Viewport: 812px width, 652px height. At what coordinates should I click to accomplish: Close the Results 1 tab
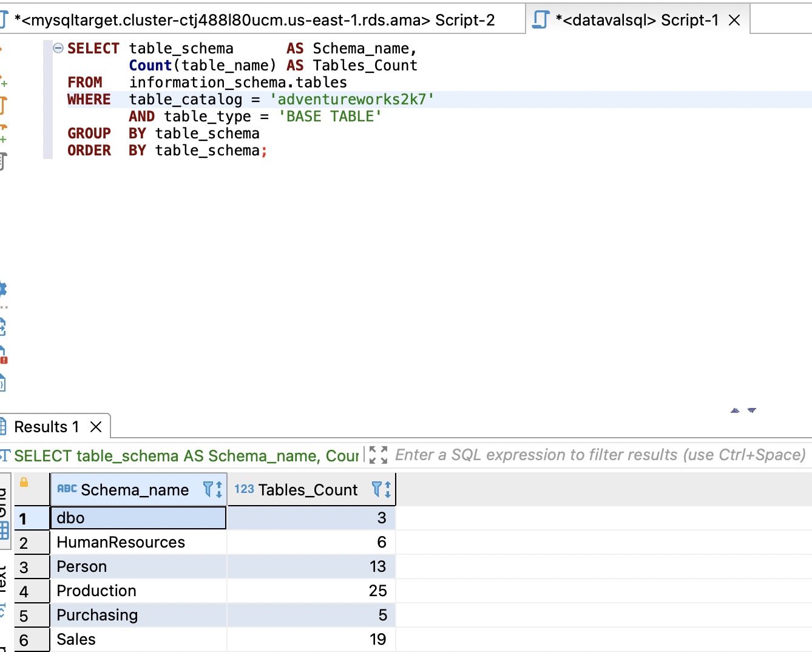[x=96, y=427]
